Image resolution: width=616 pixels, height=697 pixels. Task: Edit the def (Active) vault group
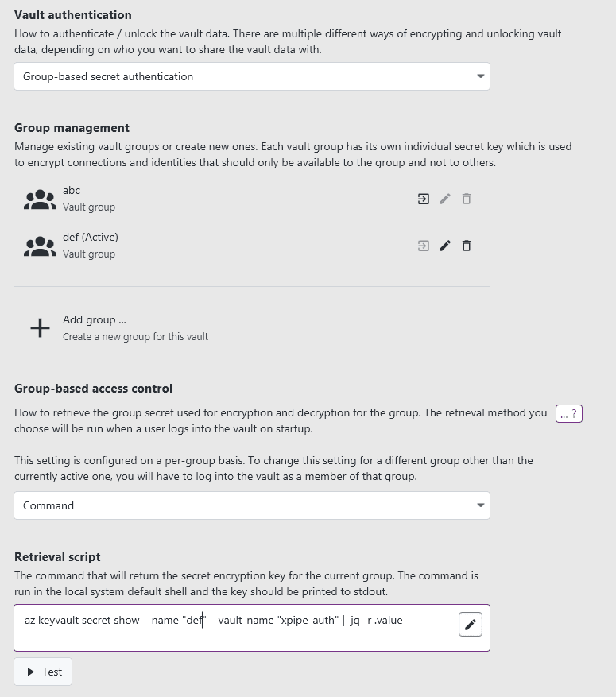(x=445, y=246)
